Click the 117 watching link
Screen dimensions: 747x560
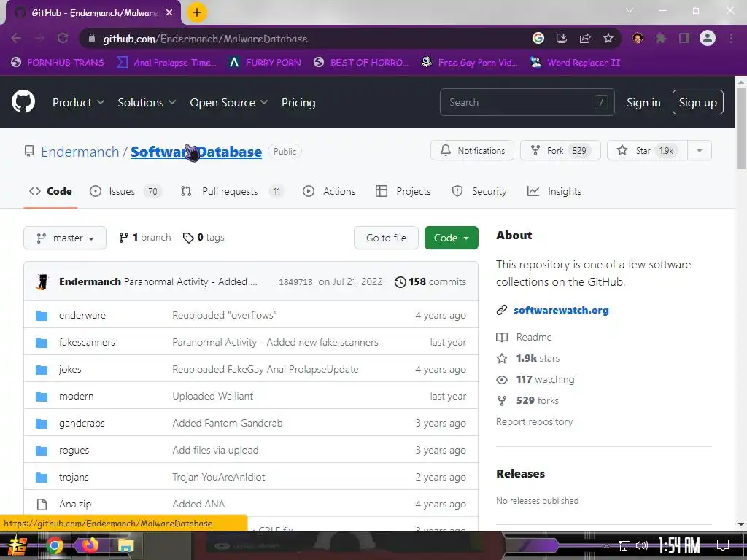[535, 379]
